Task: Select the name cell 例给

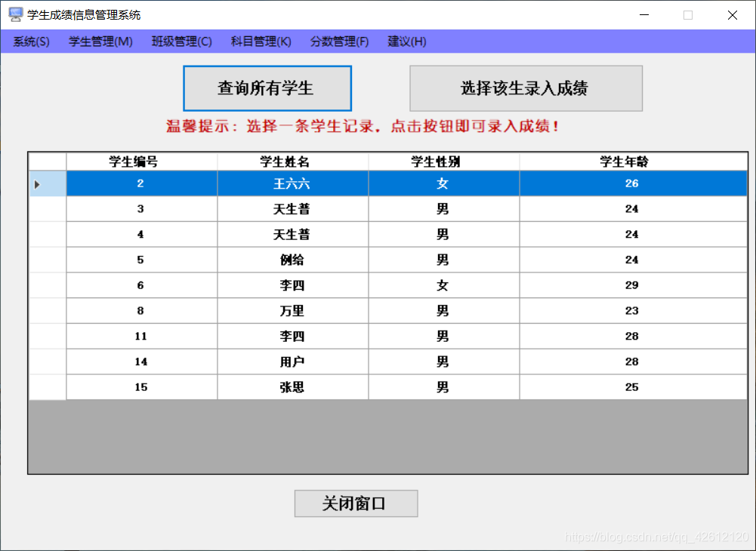Action: [293, 260]
